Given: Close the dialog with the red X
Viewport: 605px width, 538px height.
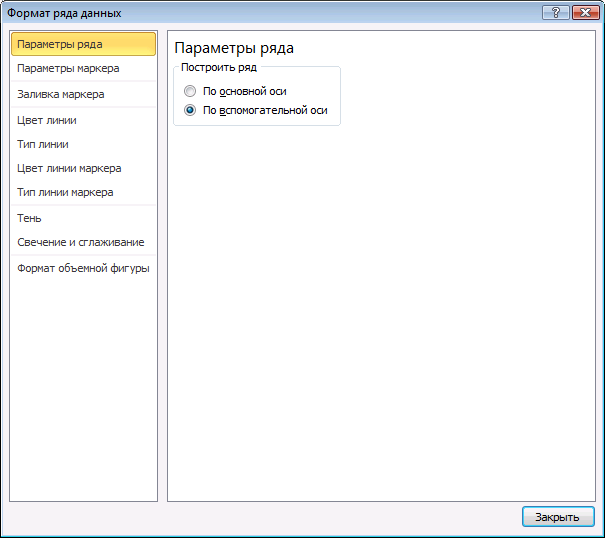Looking at the screenshot, I should (585, 13).
